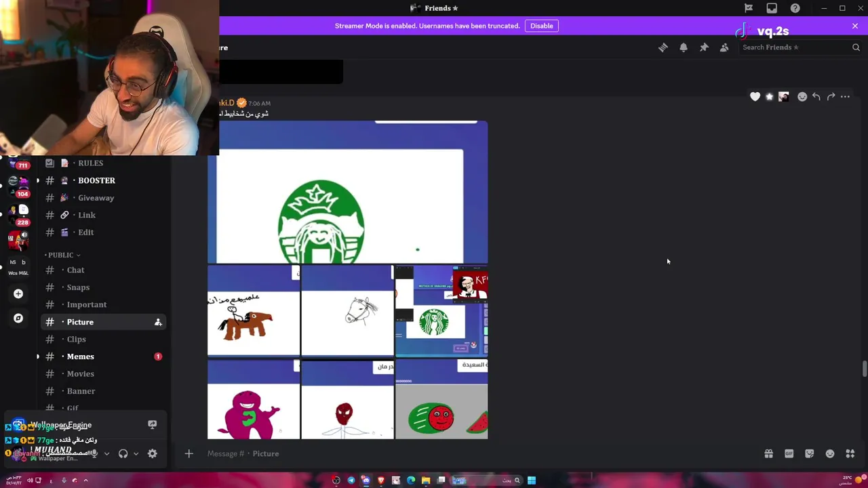Screen dimensions: 868x488
Task: Open the brown horse drawing thumbnail
Action: [x=254, y=310]
